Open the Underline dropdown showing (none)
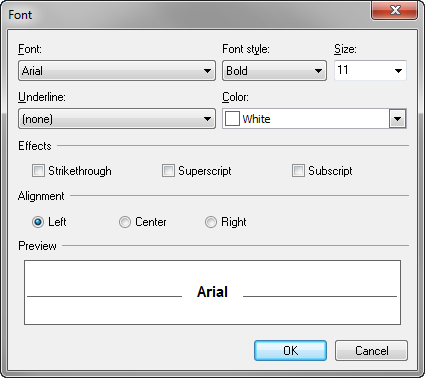 [x=117, y=119]
